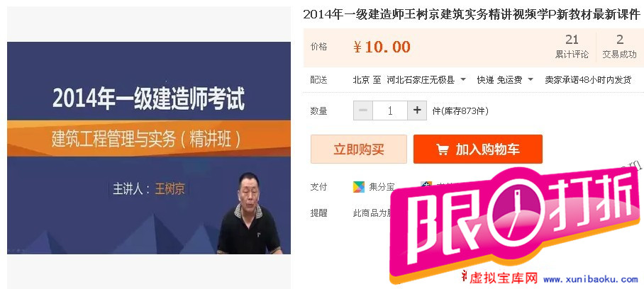Click the 集分宝 payment label
The image size is (644, 289).
[x=382, y=187]
